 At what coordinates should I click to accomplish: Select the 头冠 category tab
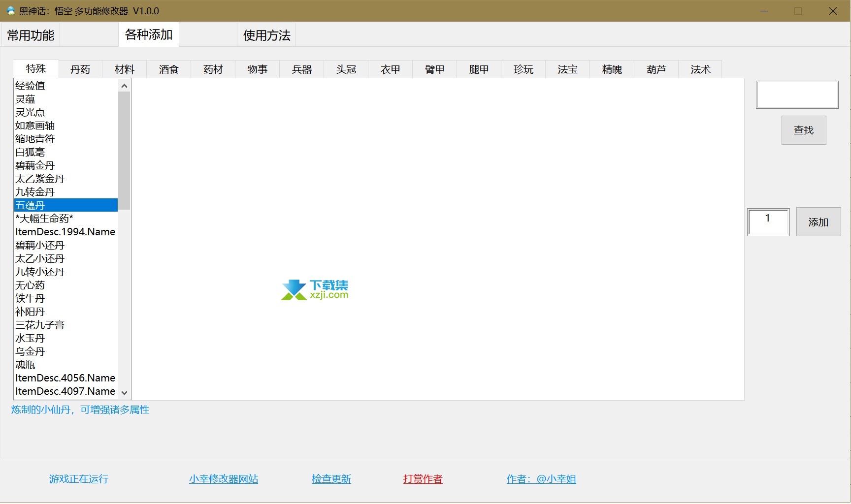click(346, 69)
